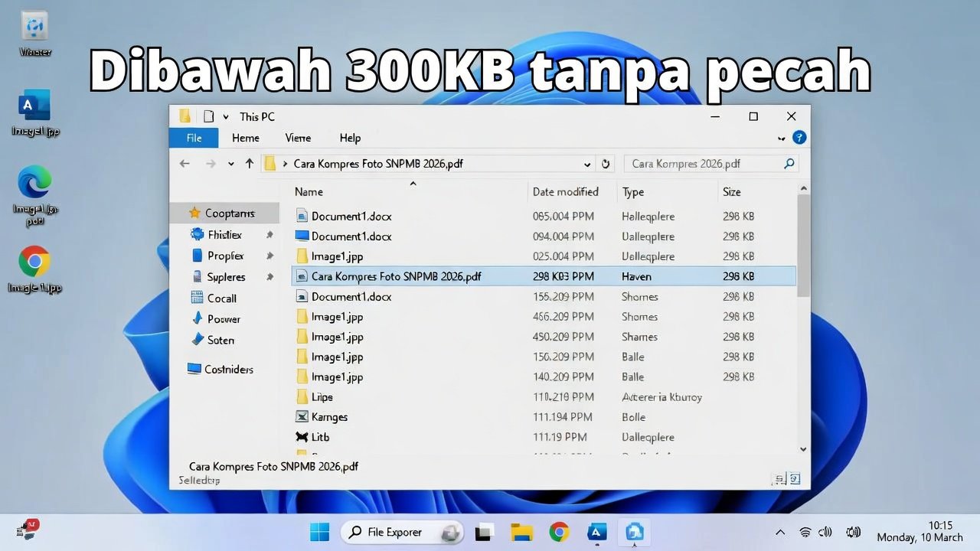Select Document1.docx dated 065.004 PPM
The image size is (980, 551).
pos(544,217)
